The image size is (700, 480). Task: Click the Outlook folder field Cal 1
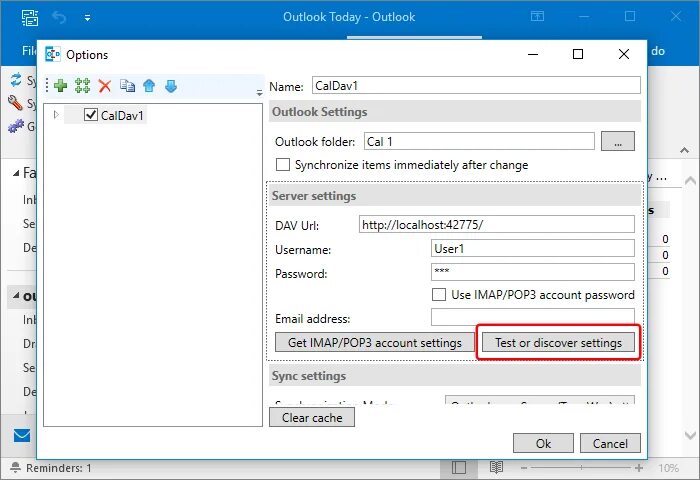click(479, 142)
